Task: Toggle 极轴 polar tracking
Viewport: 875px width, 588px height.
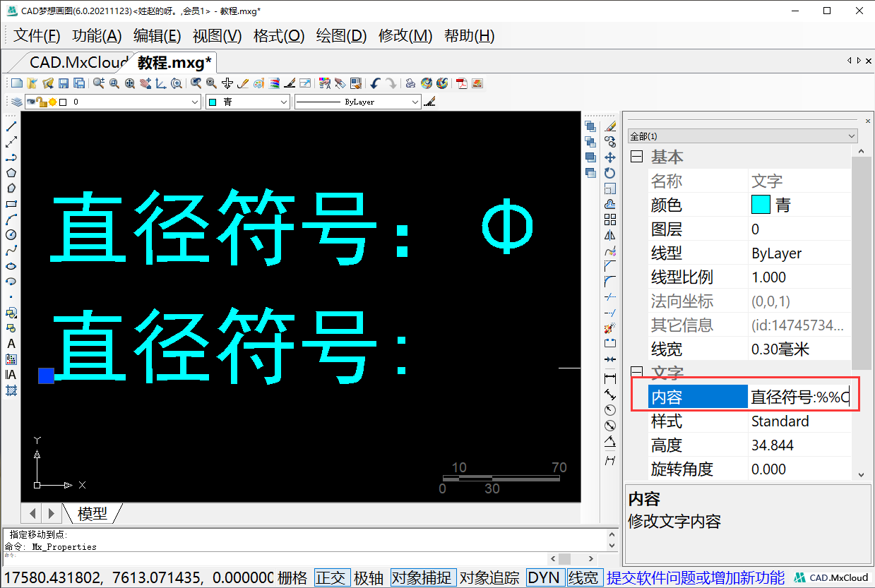Action: pos(369,578)
